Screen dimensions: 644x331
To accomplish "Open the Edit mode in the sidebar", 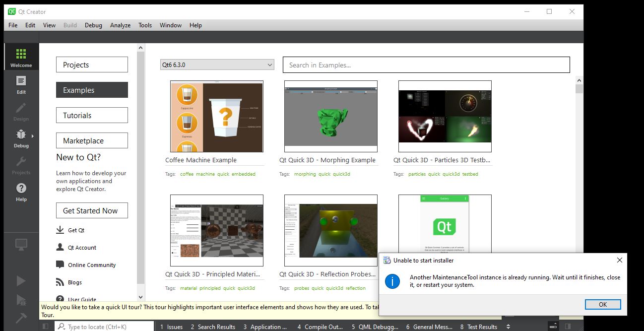I will pyautogui.click(x=21, y=84).
